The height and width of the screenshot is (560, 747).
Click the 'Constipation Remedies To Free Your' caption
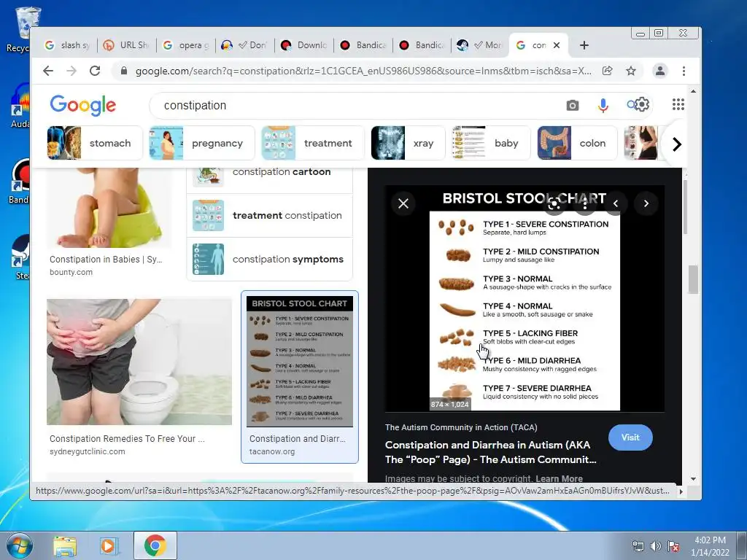pyautogui.click(x=127, y=438)
